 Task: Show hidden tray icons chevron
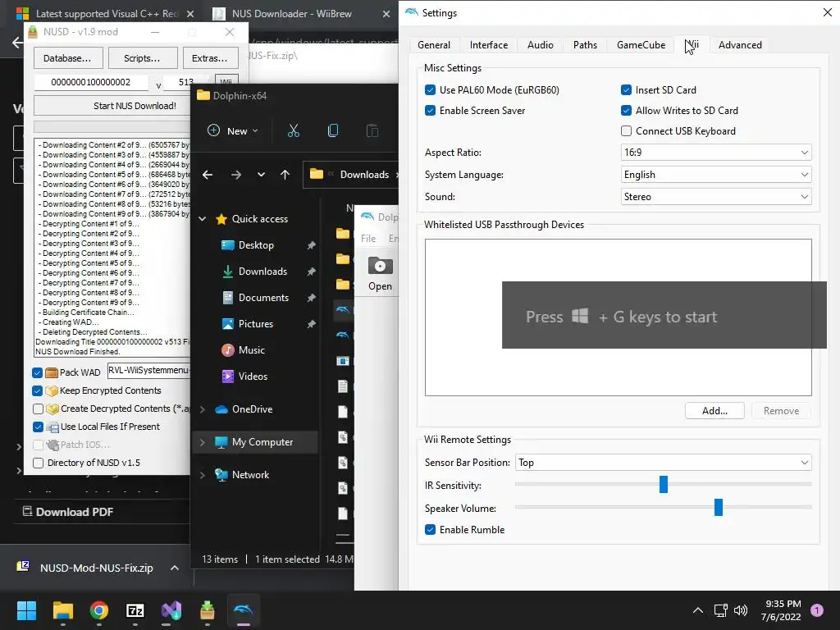697,610
